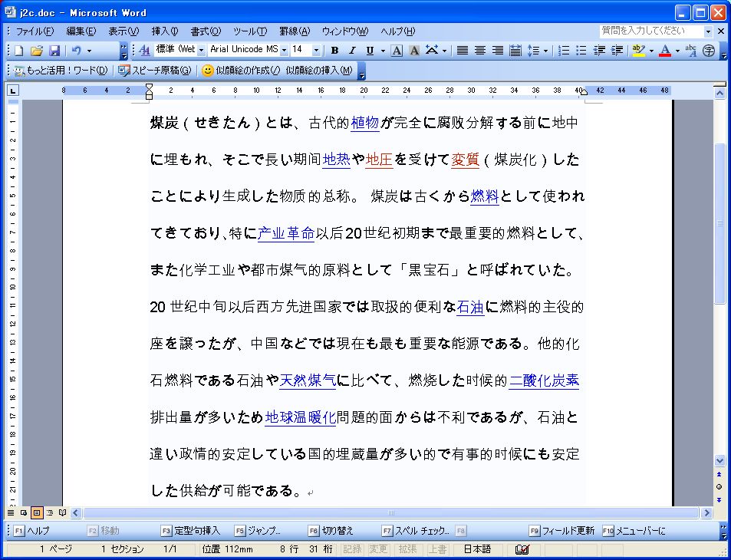Open the Arial Unicode MS font dropdown
The width and height of the screenshot is (731, 560).
(284, 51)
